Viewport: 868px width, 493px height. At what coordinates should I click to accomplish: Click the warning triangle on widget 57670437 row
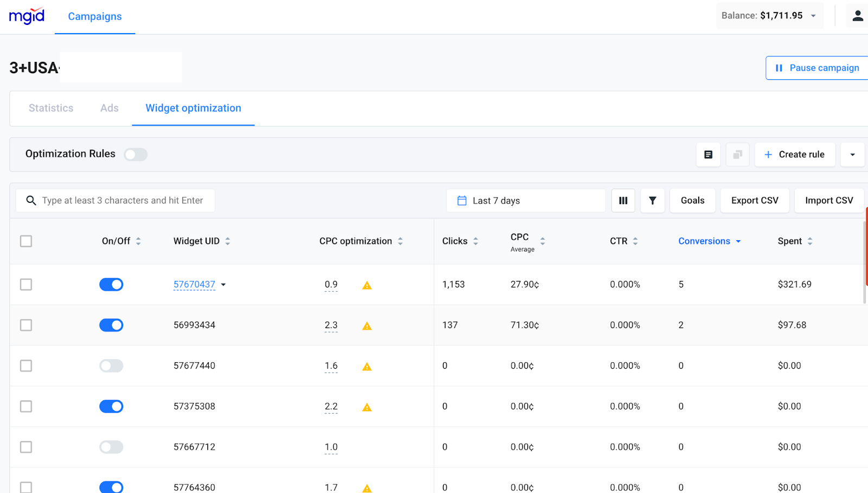(367, 284)
